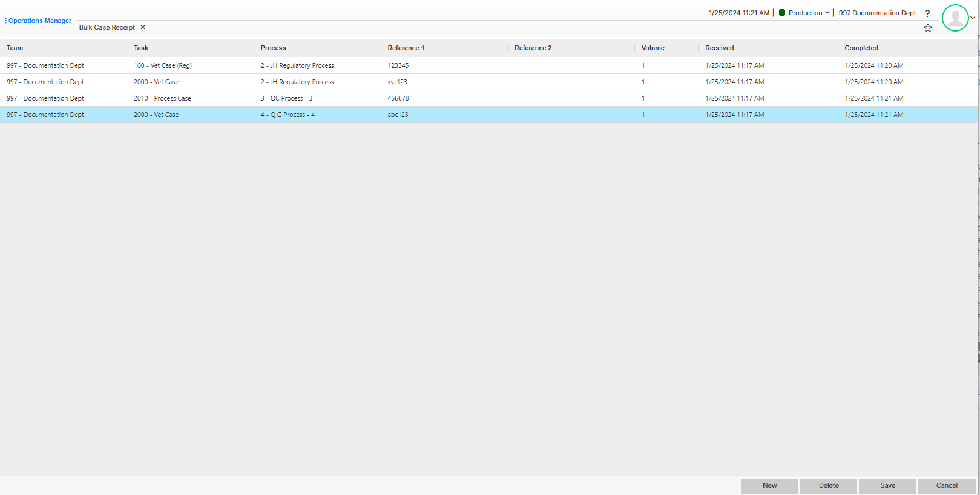This screenshot has width=980, height=495.
Task: Click the 997 Documentation Dept header label
Action: click(877, 13)
